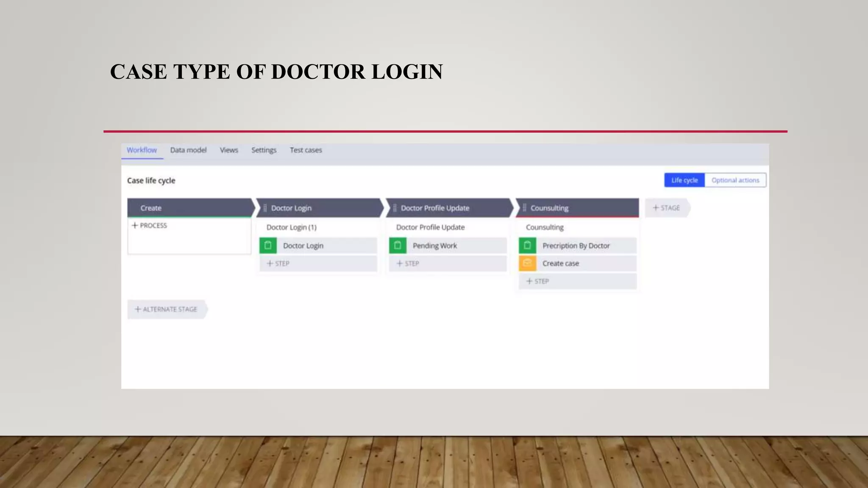Viewport: 868px width, 488px height.
Task: Add an alternate stage
Action: [166, 309]
